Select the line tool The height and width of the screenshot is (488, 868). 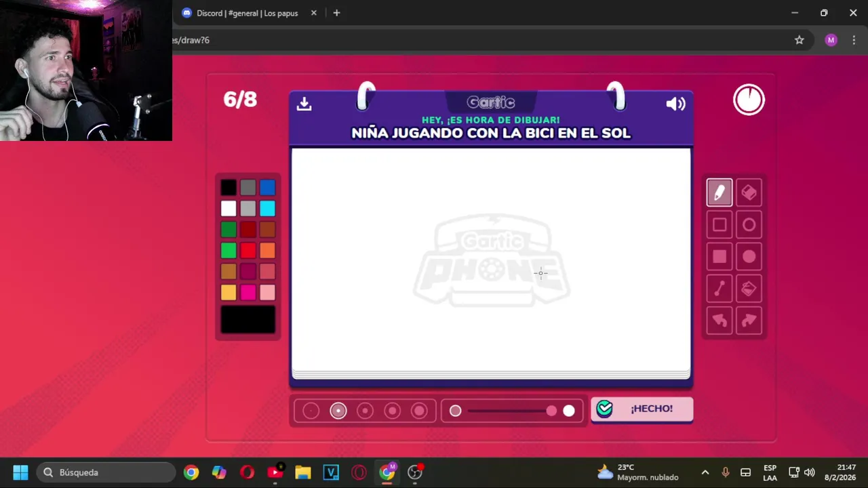[719, 289]
